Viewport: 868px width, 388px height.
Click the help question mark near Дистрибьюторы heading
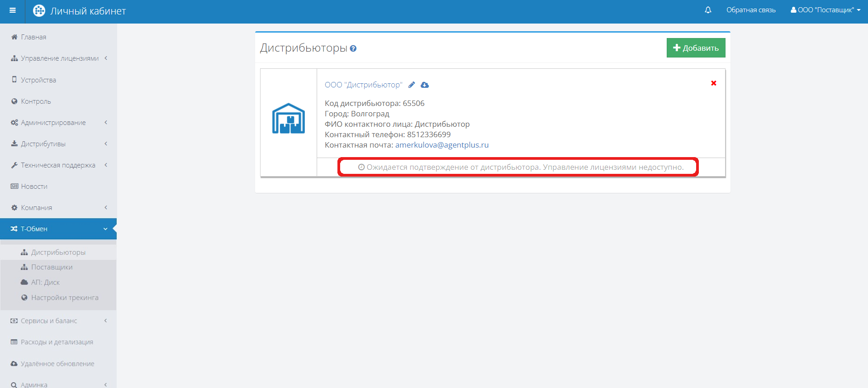click(x=353, y=49)
